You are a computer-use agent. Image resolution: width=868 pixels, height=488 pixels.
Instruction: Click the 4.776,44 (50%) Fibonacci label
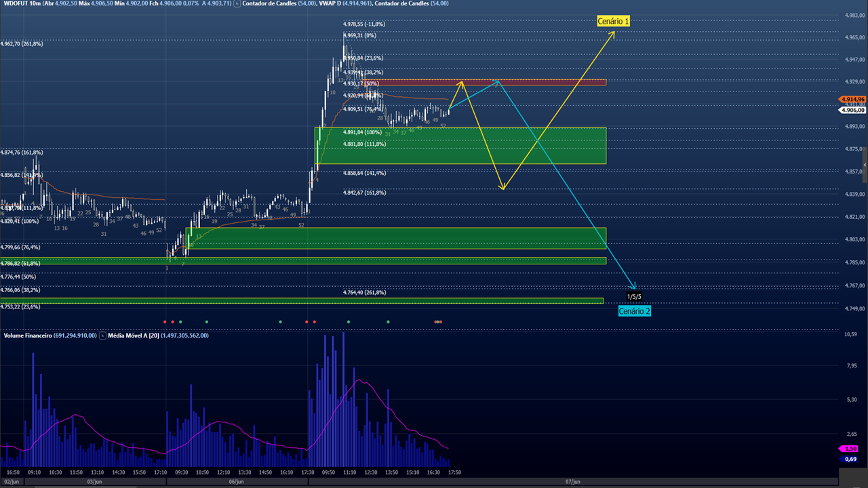click(18, 277)
